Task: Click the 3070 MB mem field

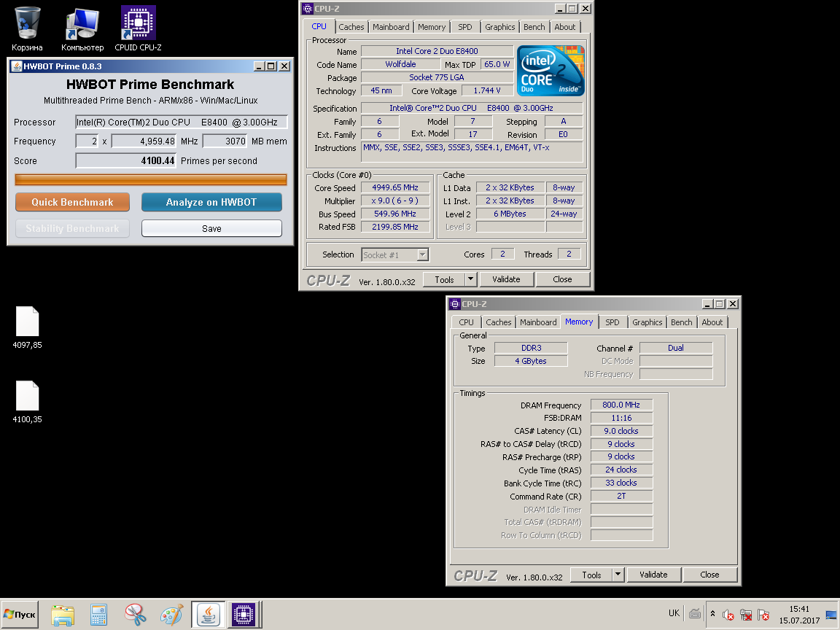Action: click(x=225, y=141)
